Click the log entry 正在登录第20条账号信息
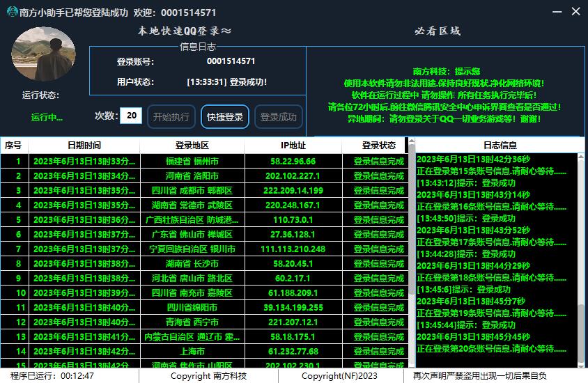 491,348
